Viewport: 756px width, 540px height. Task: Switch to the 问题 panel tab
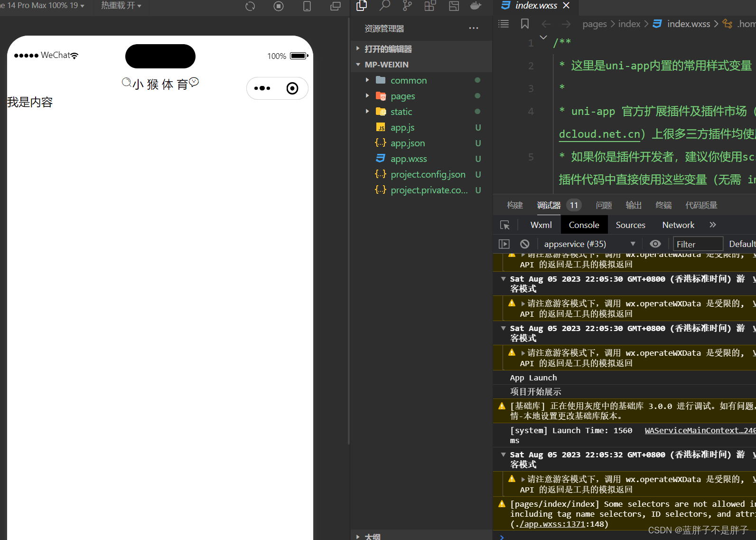tap(604, 205)
